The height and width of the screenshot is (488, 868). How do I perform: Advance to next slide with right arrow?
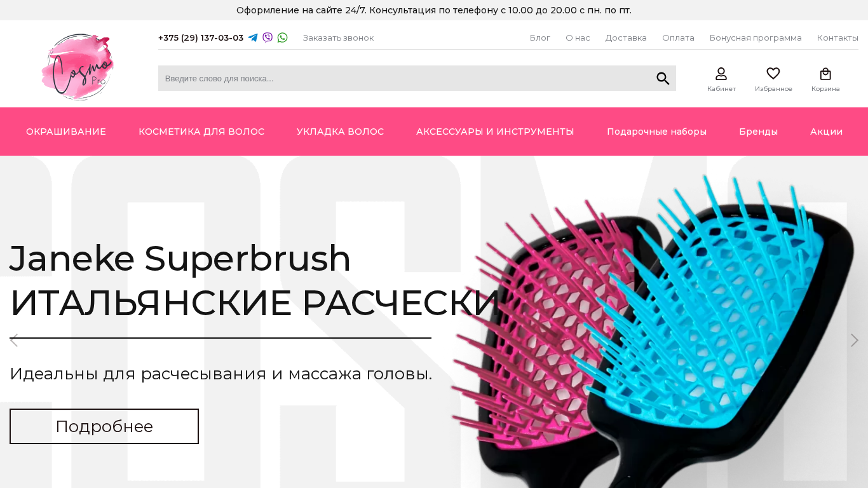point(855,340)
